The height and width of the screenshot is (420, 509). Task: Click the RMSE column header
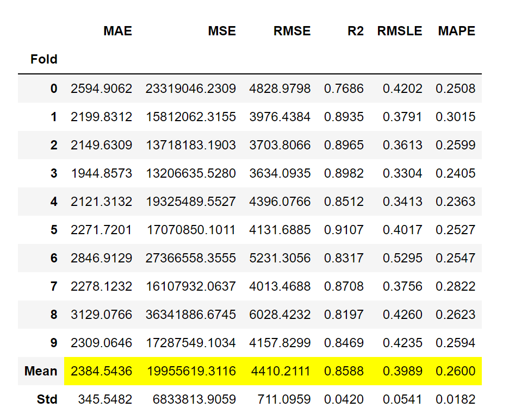tap(292, 31)
